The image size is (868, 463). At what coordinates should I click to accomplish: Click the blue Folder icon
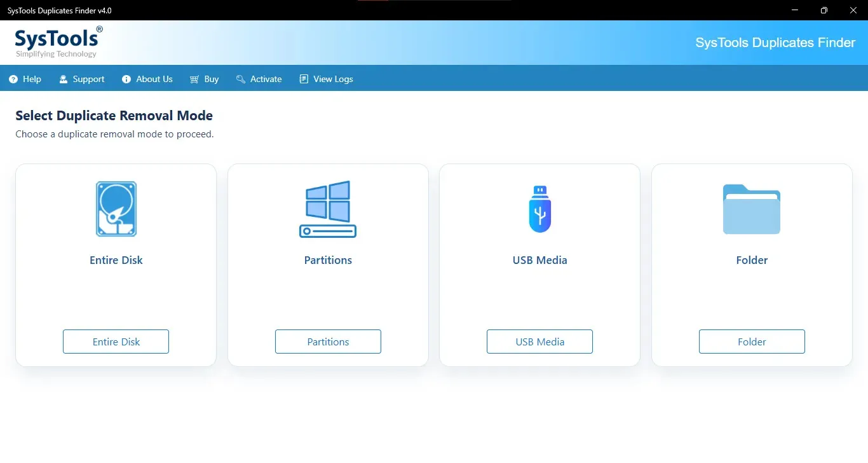pos(752,209)
